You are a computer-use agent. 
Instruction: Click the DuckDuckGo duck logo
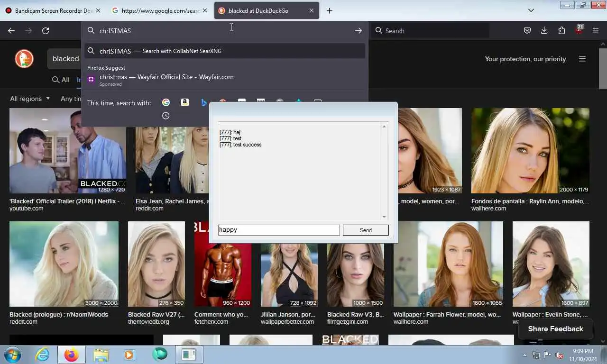[24, 59]
